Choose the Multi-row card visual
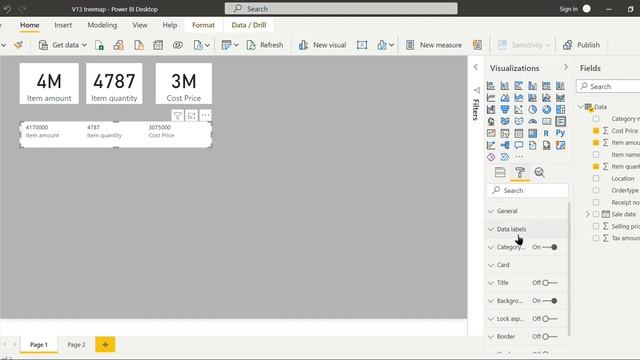Image resolution: width=640 pixels, height=360 pixels. pyautogui.click(x=560, y=121)
